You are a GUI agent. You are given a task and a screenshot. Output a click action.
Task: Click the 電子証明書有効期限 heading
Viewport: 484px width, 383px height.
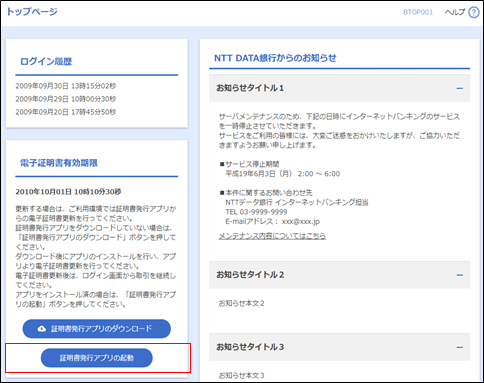pyautogui.click(x=59, y=163)
